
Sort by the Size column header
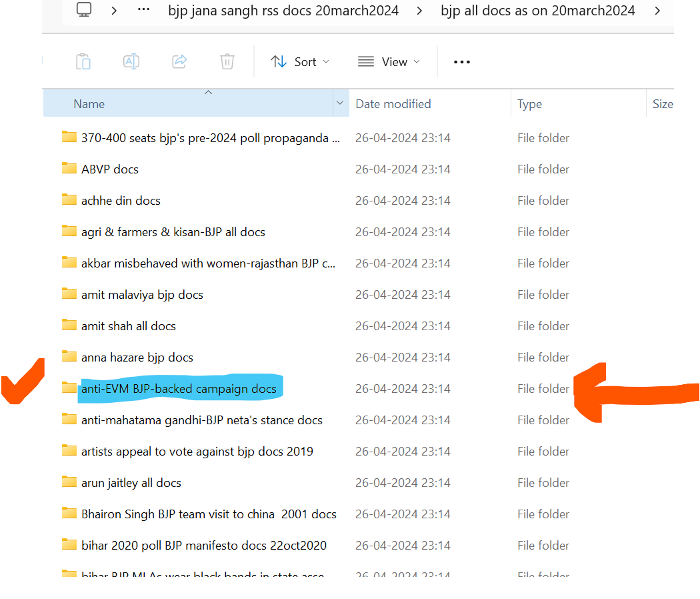[663, 103]
